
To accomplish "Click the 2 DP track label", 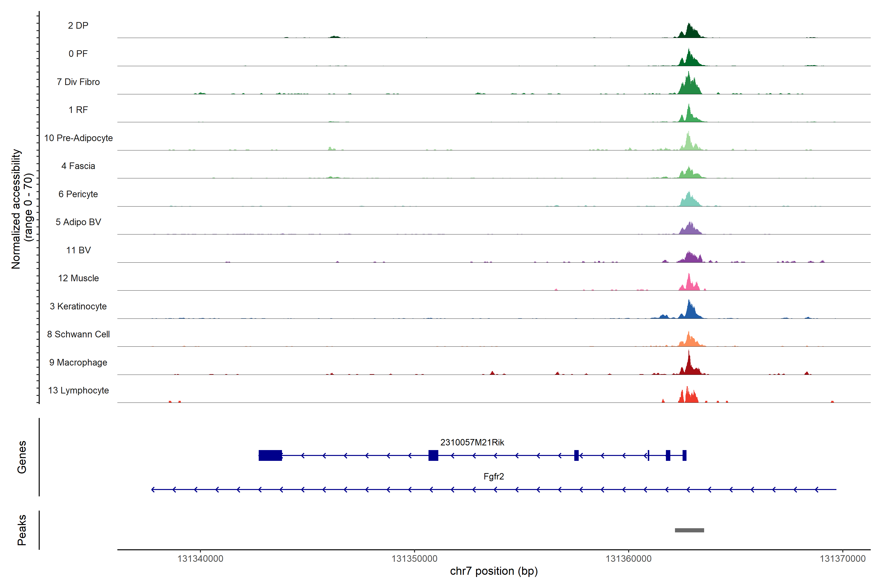I will (x=78, y=25).
